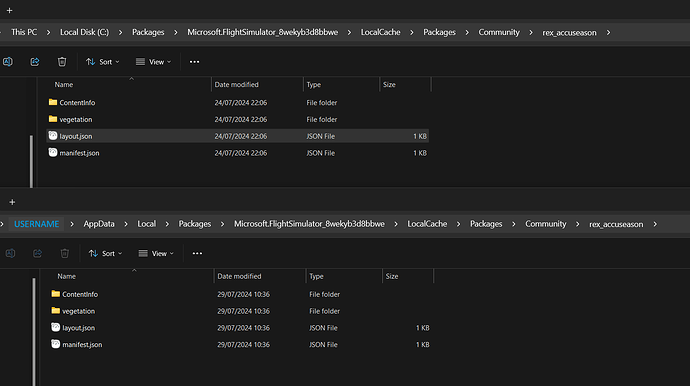The width and height of the screenshot is (690, 386).
Task: Click rex_accuseason breadcrumb in top address bar
Action: 569,33
